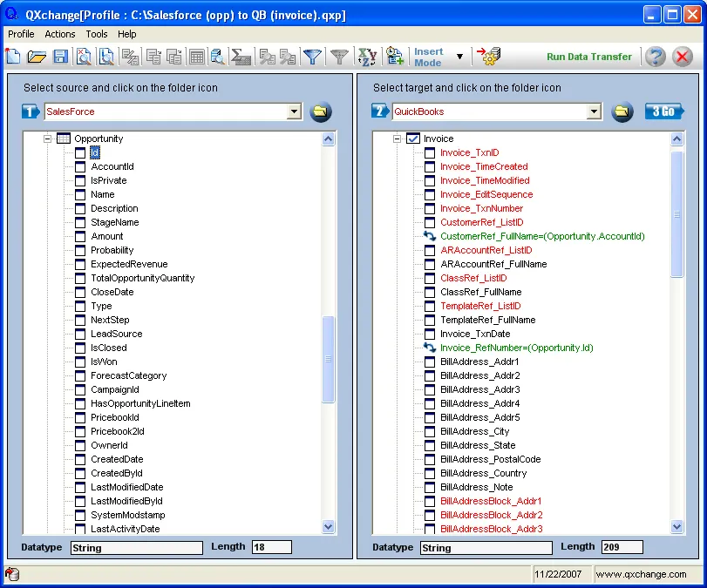The height and width of the screenshot is (588, 707).
Task: Open the Help menu
Action: tap(126, 34)
